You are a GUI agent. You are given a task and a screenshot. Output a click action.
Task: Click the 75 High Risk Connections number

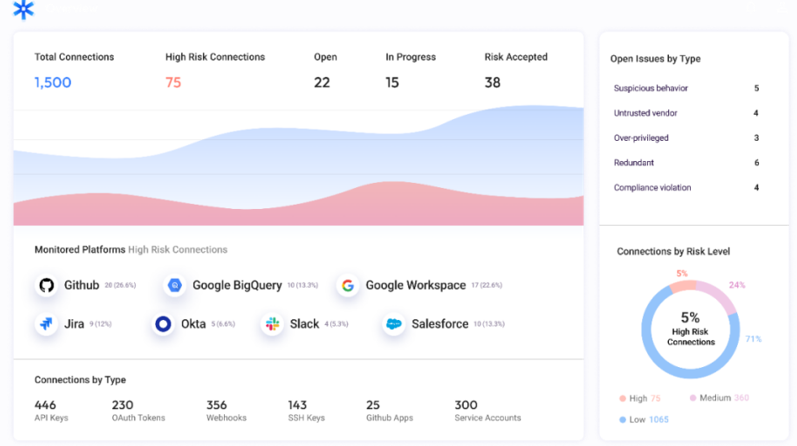click(x=173, y=83)
